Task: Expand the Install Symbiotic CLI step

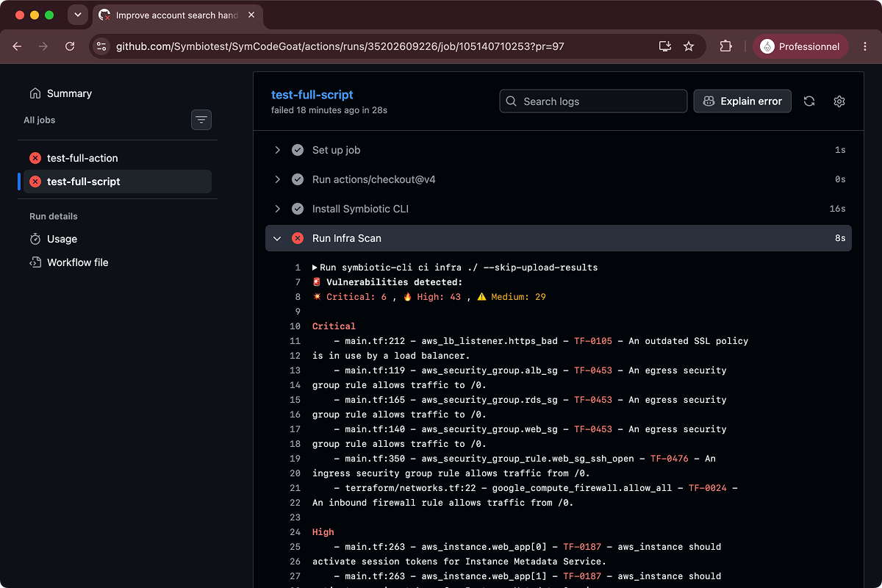Action: point(558,209)
